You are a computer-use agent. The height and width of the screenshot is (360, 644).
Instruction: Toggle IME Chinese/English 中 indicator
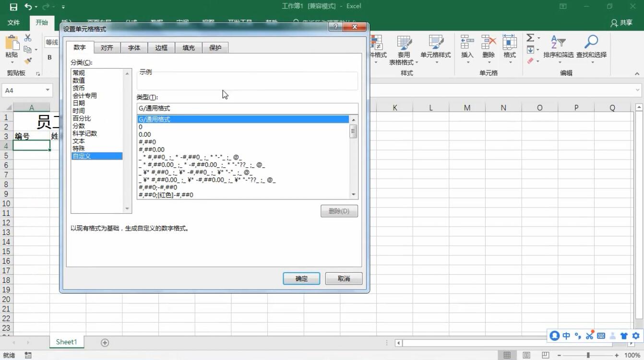click(566, 336)
